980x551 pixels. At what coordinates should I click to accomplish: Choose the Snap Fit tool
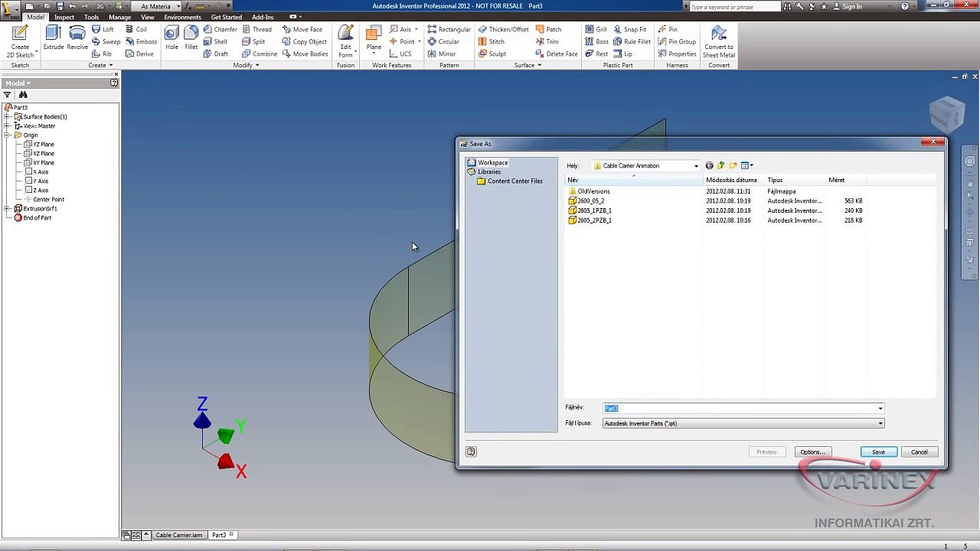click(630, 29)
